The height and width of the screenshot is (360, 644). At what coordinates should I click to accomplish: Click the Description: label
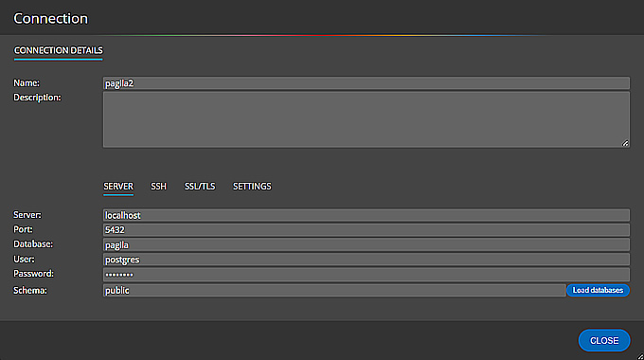click(x=37, y=98)
